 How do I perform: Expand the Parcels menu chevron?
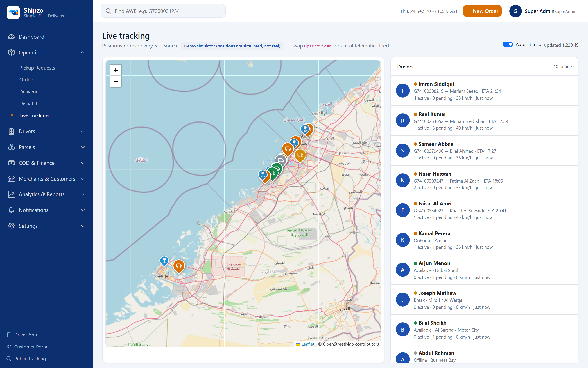(83, 147)
